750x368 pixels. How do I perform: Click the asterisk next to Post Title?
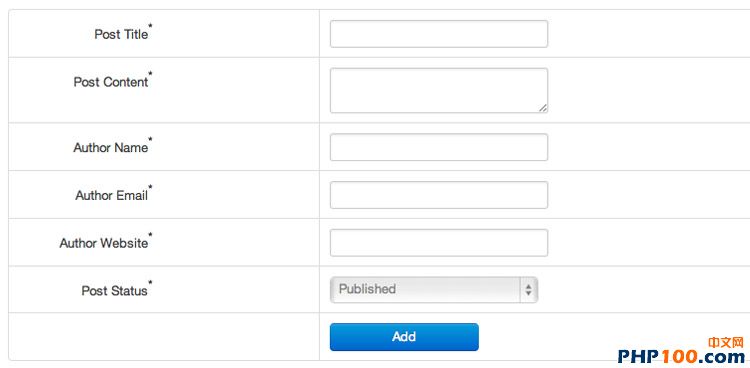pos(150,26)
